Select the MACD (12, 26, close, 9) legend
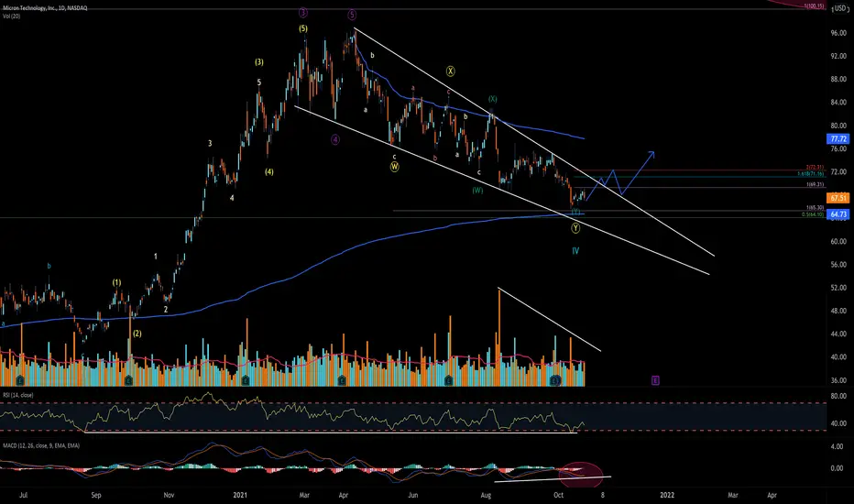This screenshot has width=854, height=504. click(x=41, y=445)
